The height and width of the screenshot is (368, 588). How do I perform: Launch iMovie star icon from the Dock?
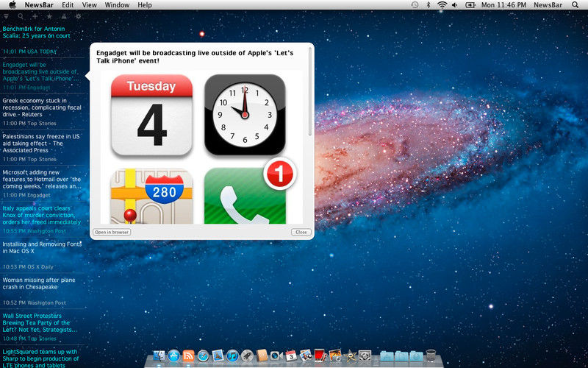click(x=351, y=355)
